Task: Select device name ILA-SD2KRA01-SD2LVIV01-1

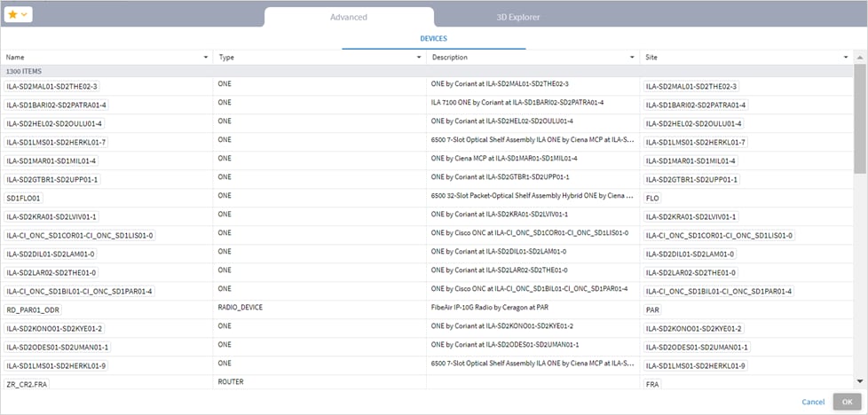Action: pyautogui.click(x=52, y=217)
